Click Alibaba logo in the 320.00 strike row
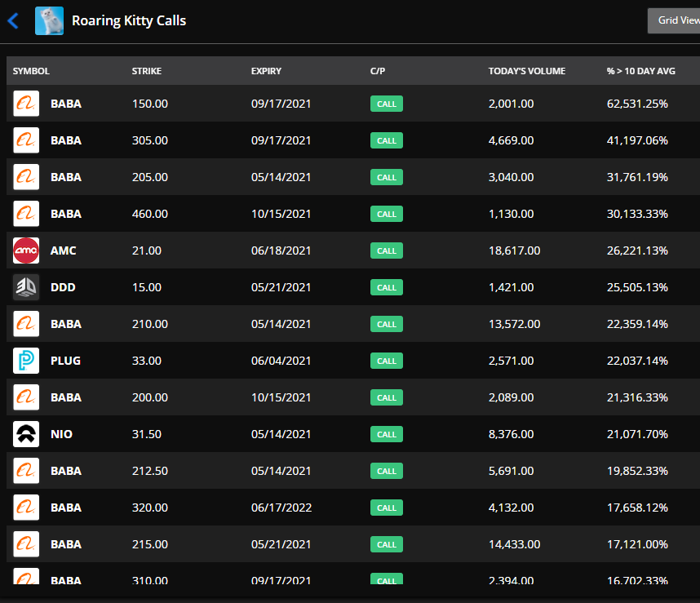The height and width of the screenshot is (603, 700). point(26,508)
